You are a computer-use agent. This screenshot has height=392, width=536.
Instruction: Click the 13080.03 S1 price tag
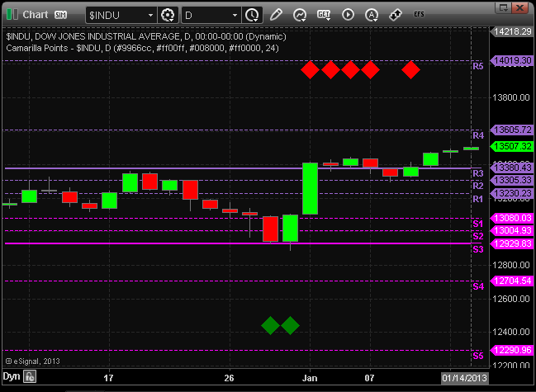click(512, 218)
